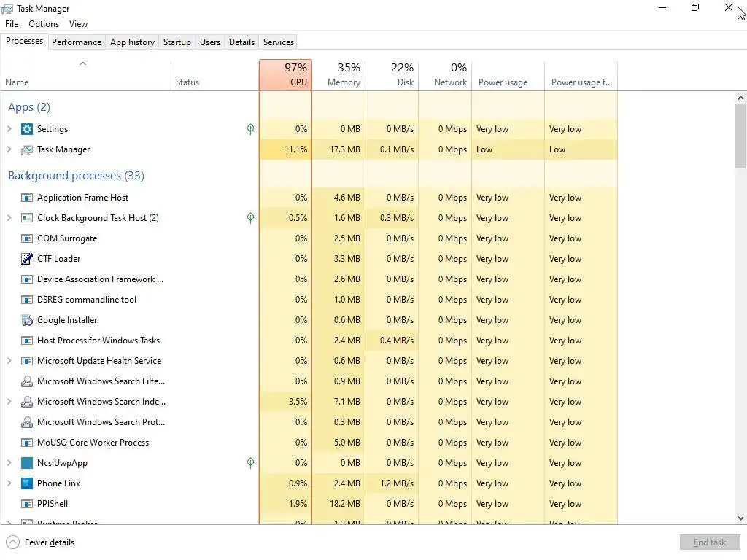The width and height of the screenshot is (747, 560).
Task: Click the Application Frame Host icon
Action: tap(27, 198)
